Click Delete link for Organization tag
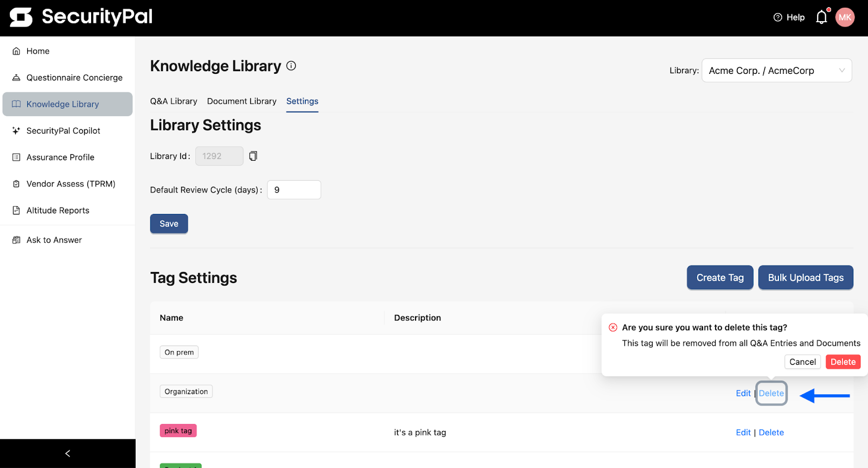The height and width of the screenshot is (468, 868). click(771, 394)
